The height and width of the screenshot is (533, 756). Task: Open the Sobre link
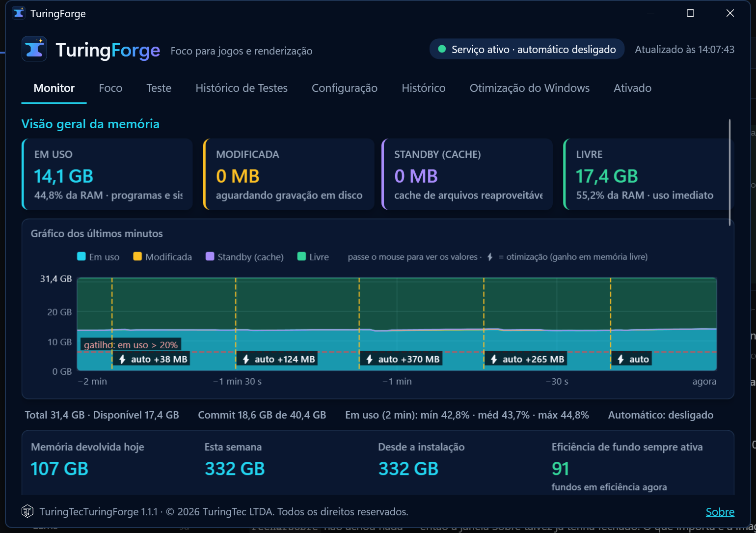(720, 512)
